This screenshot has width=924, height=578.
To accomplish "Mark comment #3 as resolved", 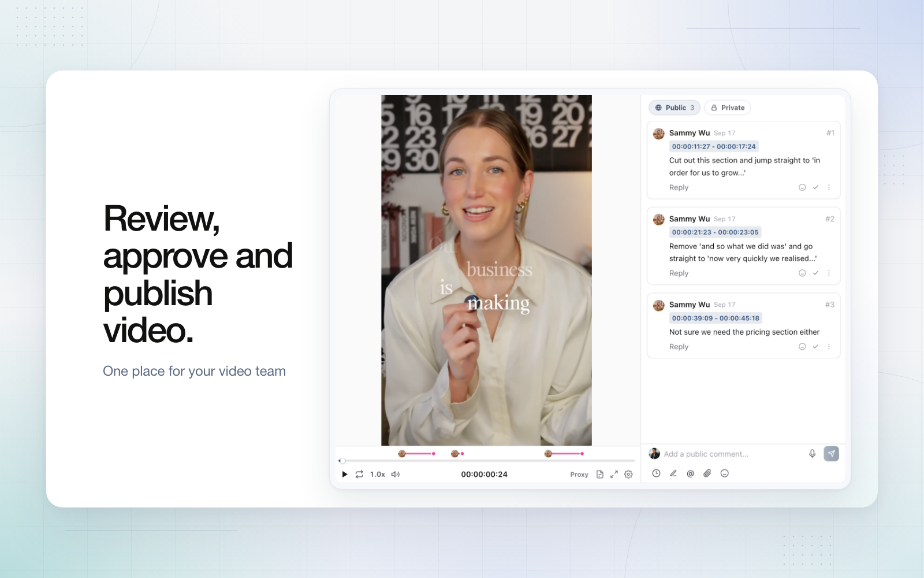I will [815, 347].
